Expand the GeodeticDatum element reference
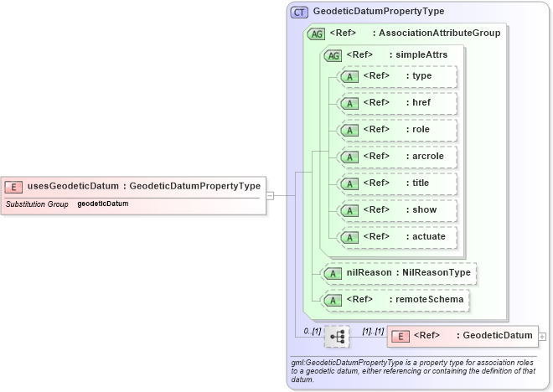Screen dimensions: 553x392 542,337
